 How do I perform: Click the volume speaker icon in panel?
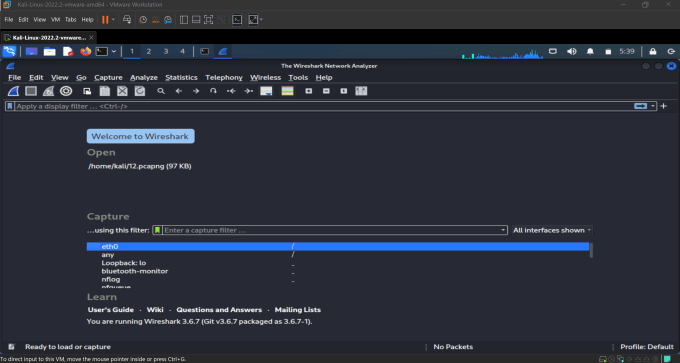coord(572,51)
